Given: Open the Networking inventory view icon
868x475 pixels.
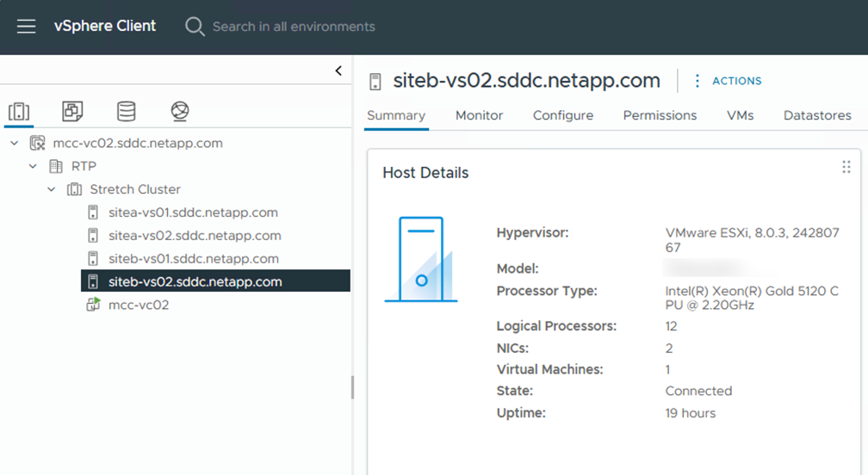Looking at the screenshot, I should click(x=180, y=111).
